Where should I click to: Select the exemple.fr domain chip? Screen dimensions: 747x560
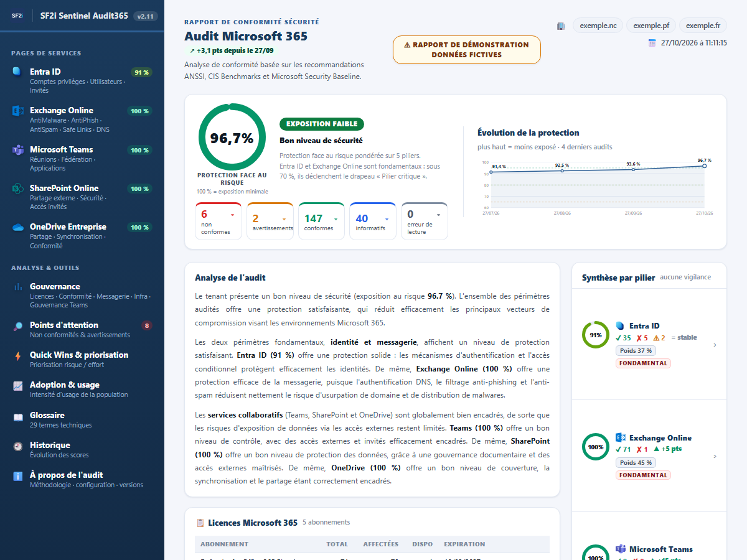[x=703, y=26]
